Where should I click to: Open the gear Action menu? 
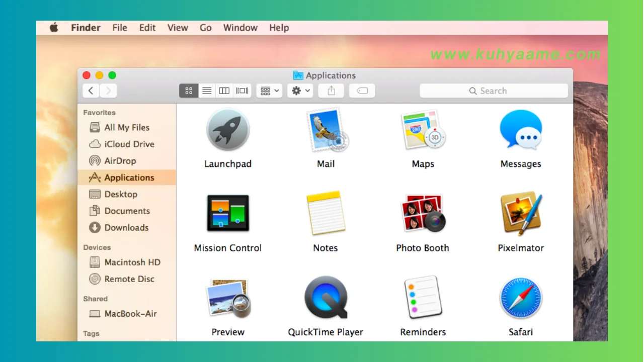point(300,90)
